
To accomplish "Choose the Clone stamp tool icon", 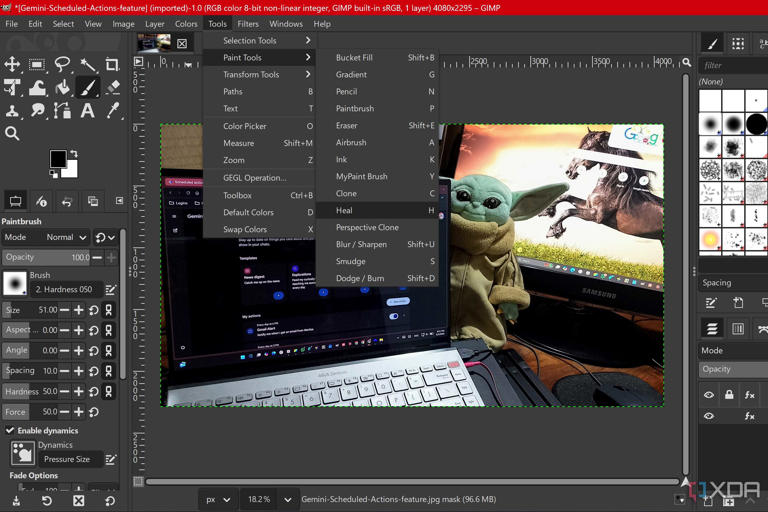I will tap(12, 111).
